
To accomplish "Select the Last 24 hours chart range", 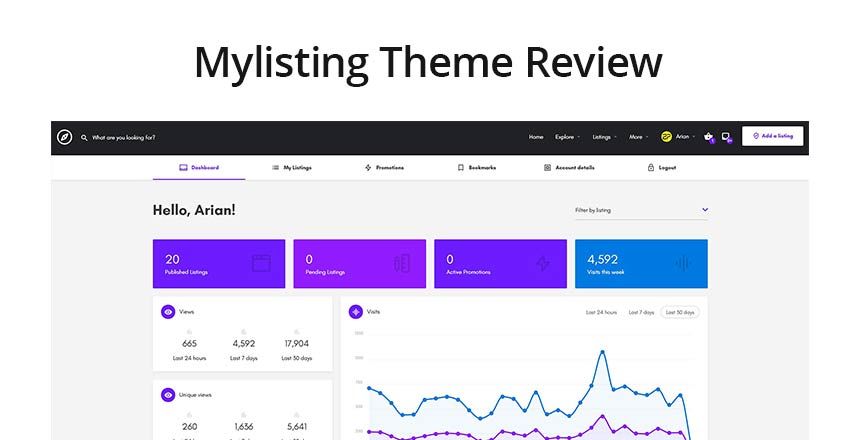I will [x=601, y=312].
